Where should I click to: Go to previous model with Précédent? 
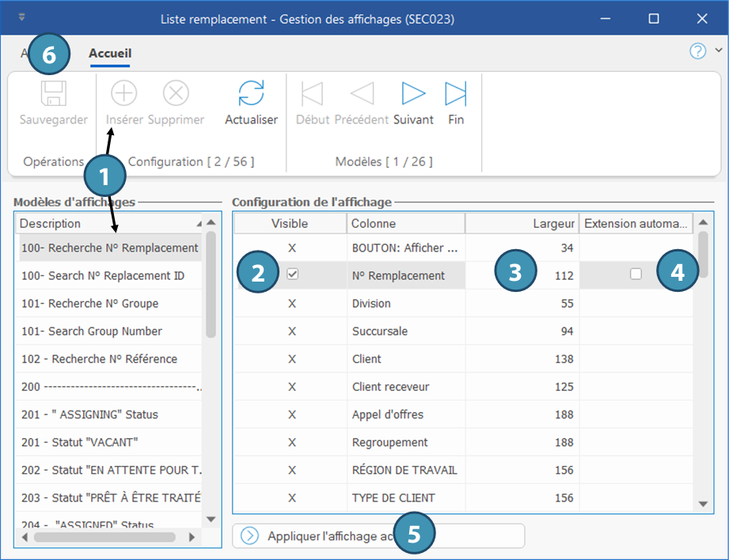(x=361, y=94)
